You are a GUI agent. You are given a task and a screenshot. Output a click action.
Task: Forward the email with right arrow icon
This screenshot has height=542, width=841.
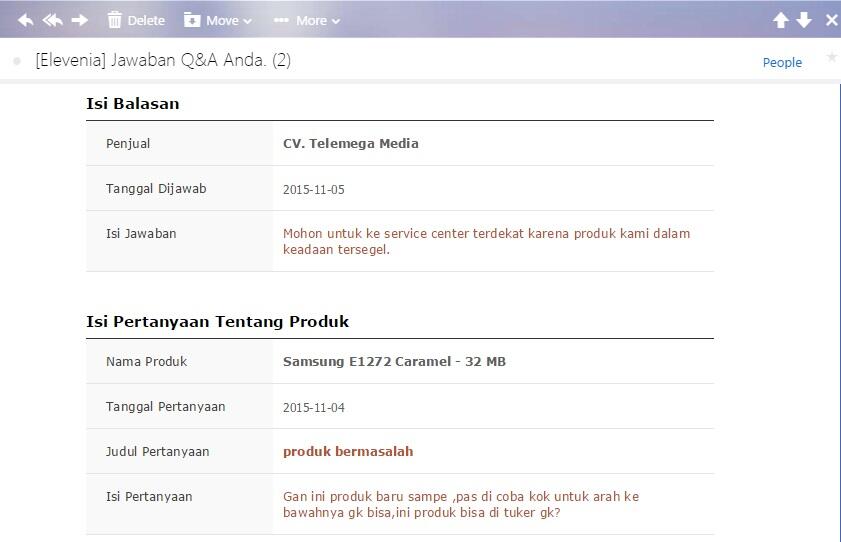[79, 20]
